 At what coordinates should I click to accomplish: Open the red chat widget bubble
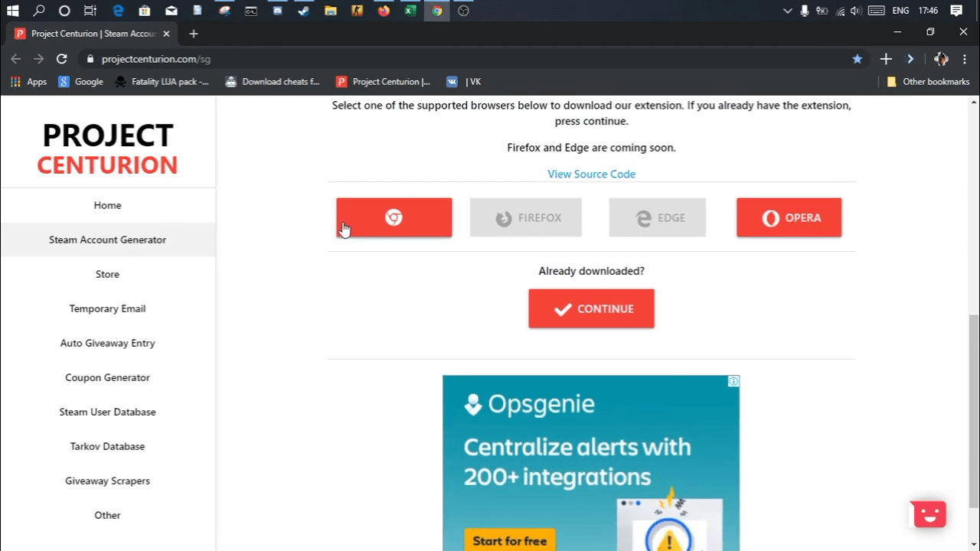[929, 514]
